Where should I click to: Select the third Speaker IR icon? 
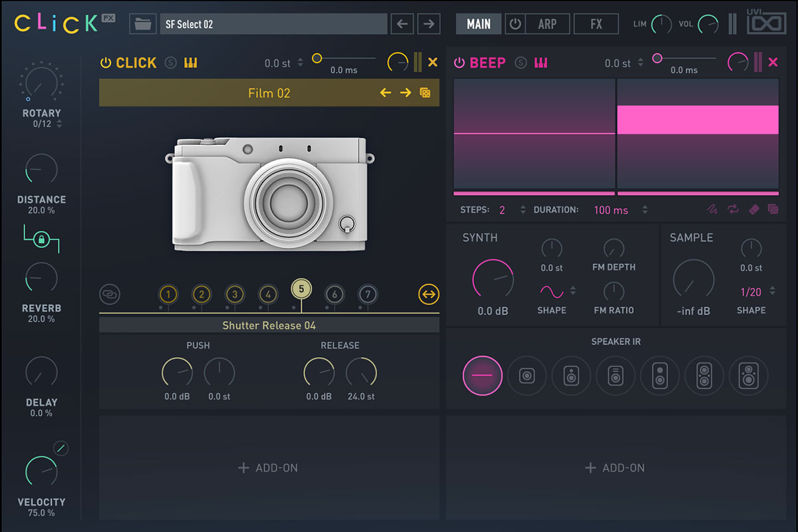[571, 376]
